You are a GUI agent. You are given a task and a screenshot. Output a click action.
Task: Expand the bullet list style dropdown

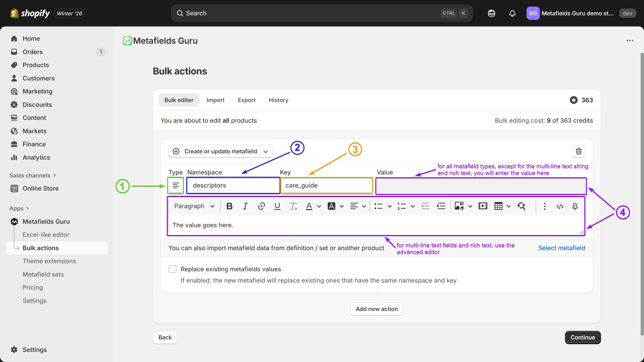[x=390, y=206]
